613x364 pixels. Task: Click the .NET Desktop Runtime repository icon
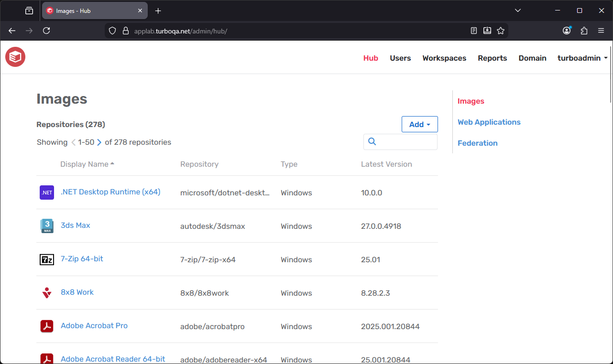(46, 192)
